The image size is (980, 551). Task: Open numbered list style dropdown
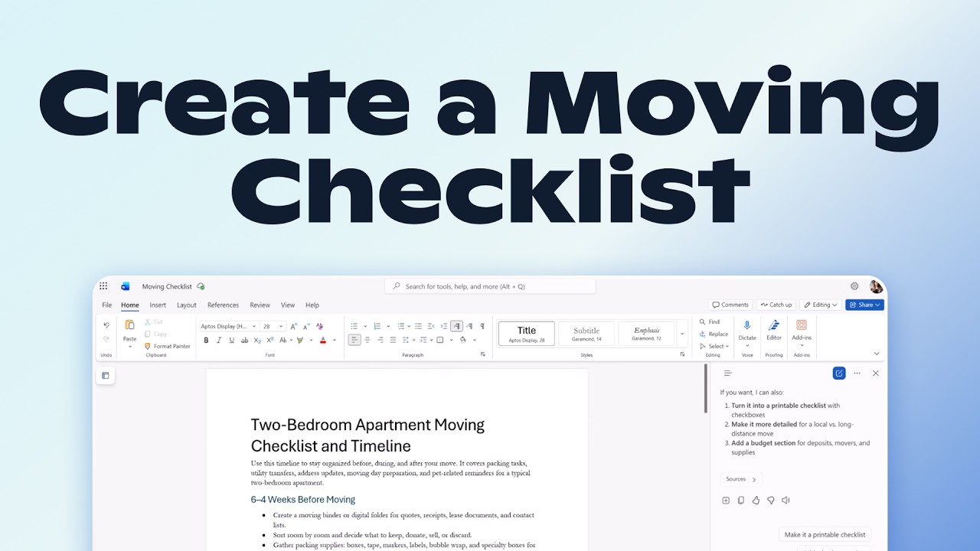pos(388,327)
